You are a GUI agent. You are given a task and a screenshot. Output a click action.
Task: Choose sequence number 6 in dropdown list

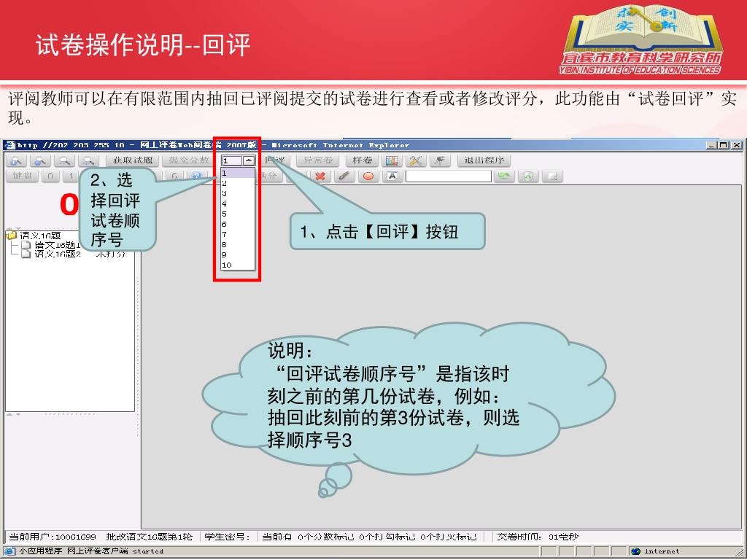(238, 225)
